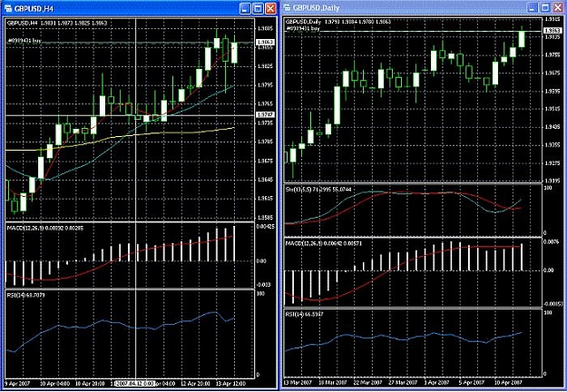Click the 0.00425 MACD scale value on H4
567x392 pixels.
point(266,227)
